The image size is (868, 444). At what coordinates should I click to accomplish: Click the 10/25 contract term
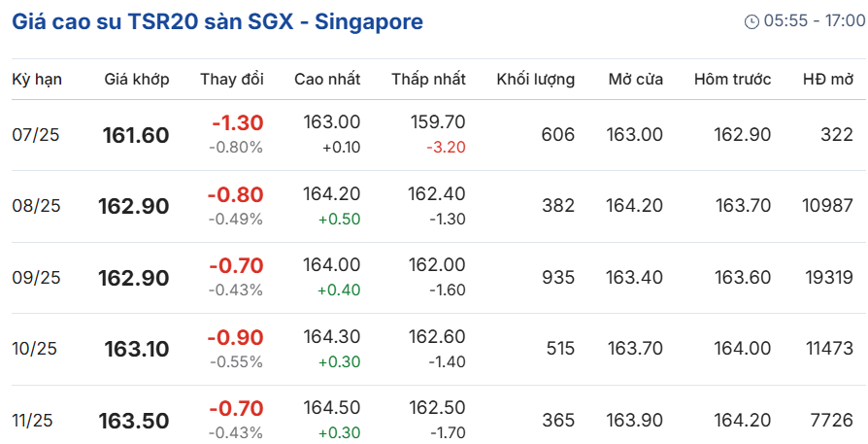pyautogui.click(x=34, y=349)
